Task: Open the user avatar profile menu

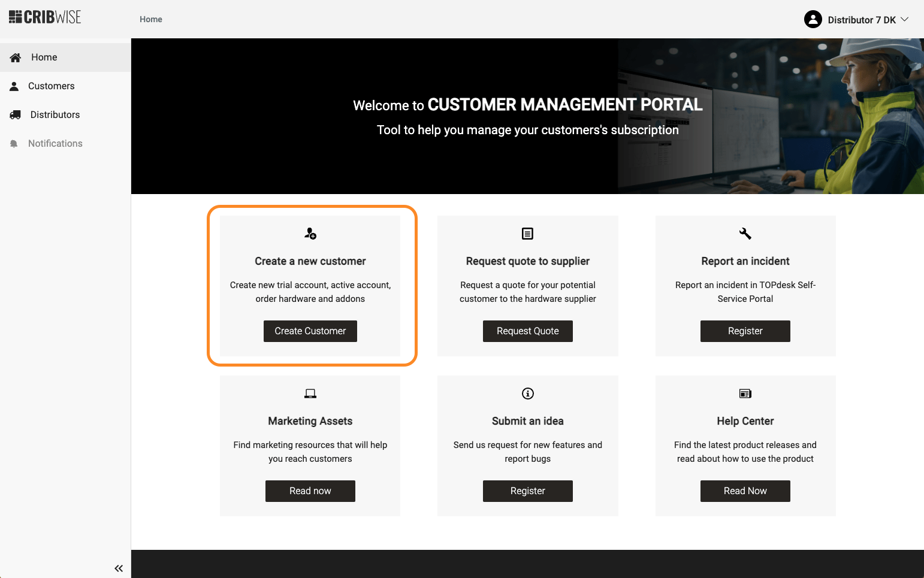Action: tap(813, 19)
